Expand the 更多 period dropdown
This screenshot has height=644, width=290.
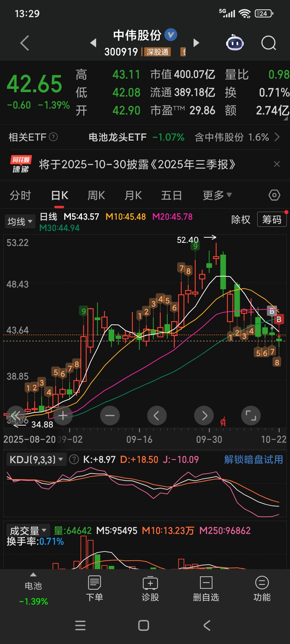[217, 195]
